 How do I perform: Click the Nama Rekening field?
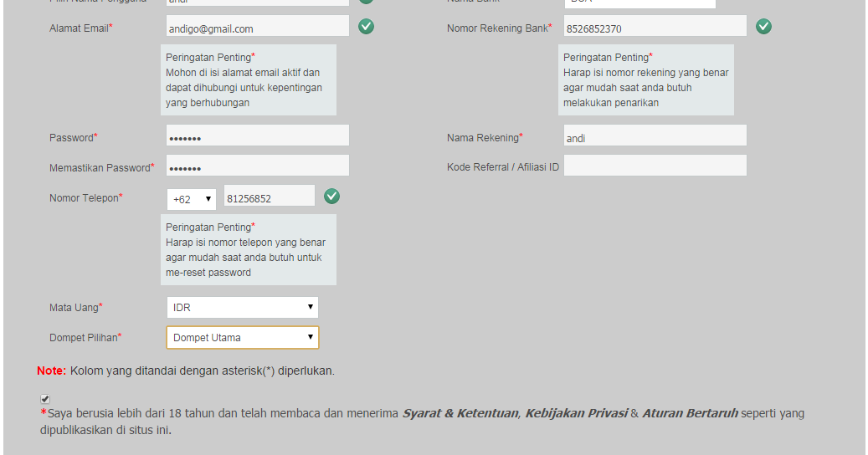point(655,135)
